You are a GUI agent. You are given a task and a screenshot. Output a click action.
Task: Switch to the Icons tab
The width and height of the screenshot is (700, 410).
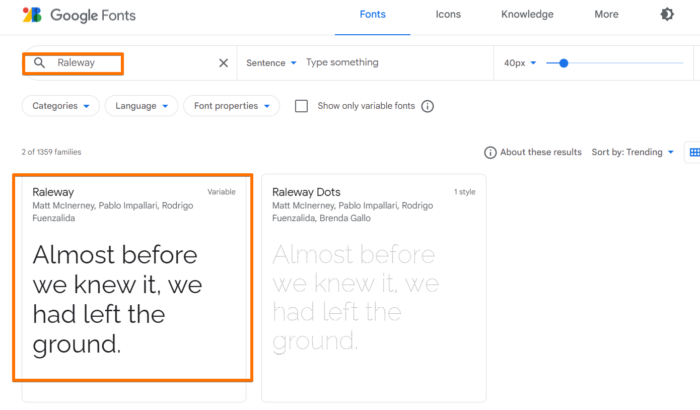[448, 15]
